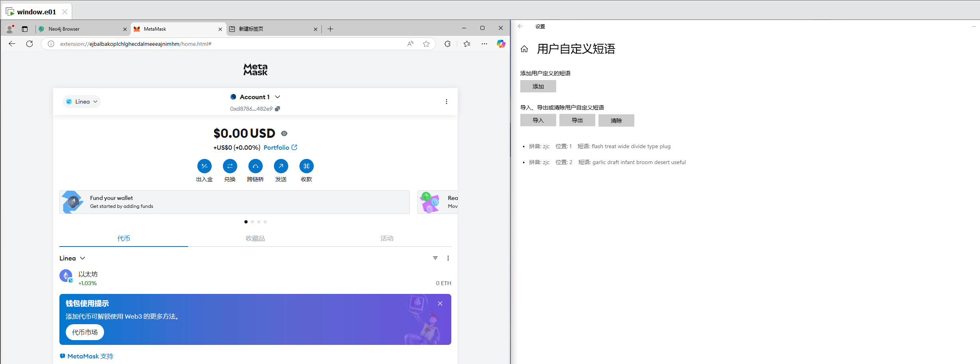This screenshot has width=980, height=364.
Task: Open the token list more options menu
Action: 448,258
